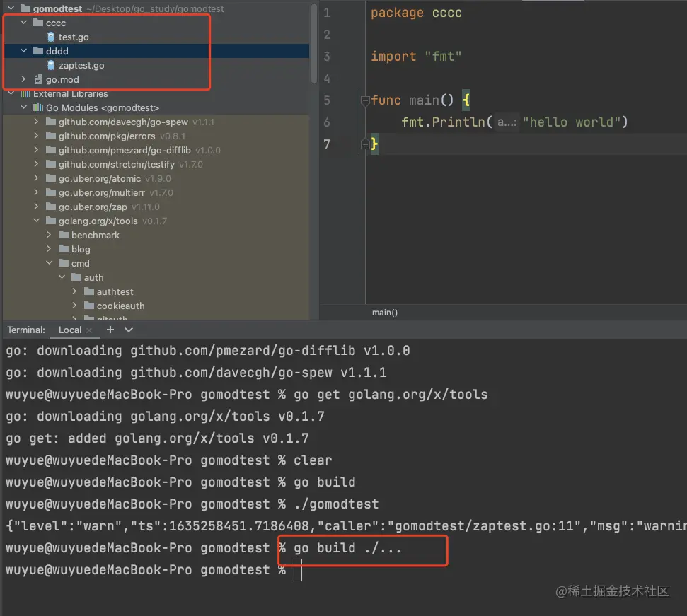Screen dimensions: 687x616
Task: Click the fold end marker on line 7
Action: tap(365, 144)
